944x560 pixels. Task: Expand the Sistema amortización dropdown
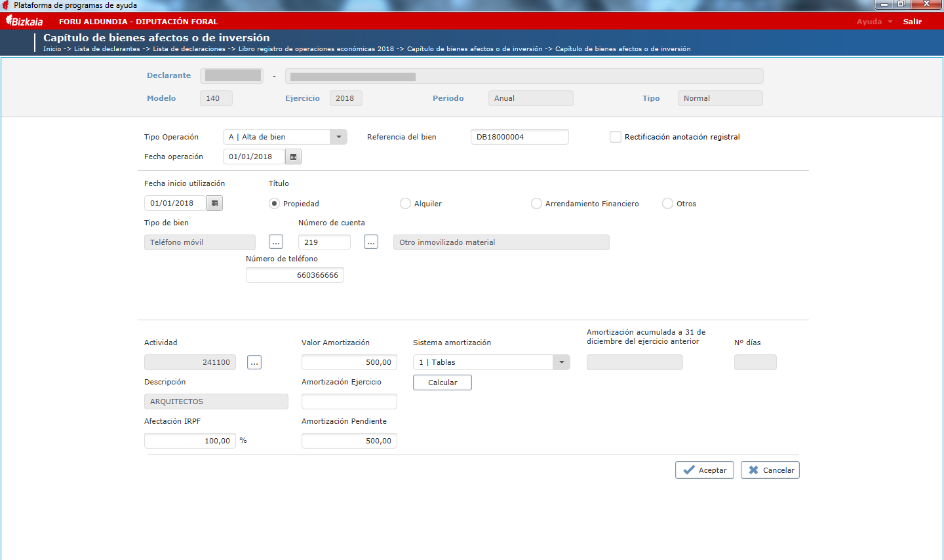coord(562,362)
